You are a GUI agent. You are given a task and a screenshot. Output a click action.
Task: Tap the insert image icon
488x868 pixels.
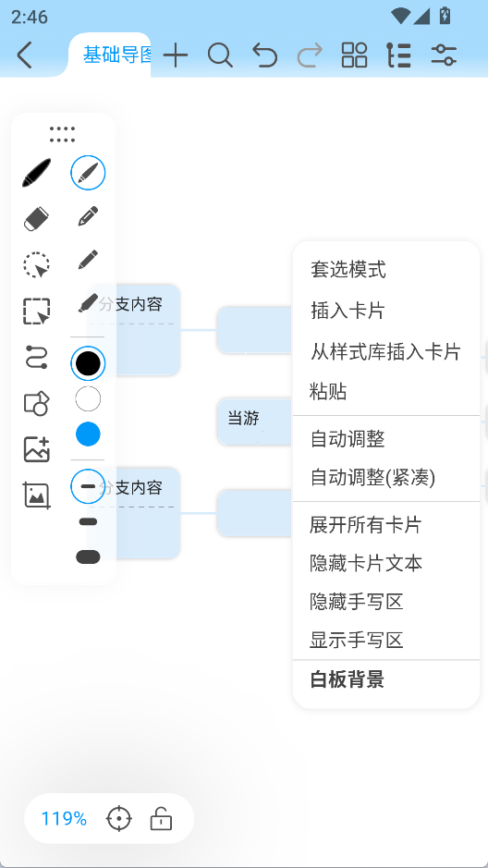[x=37, y=449]
